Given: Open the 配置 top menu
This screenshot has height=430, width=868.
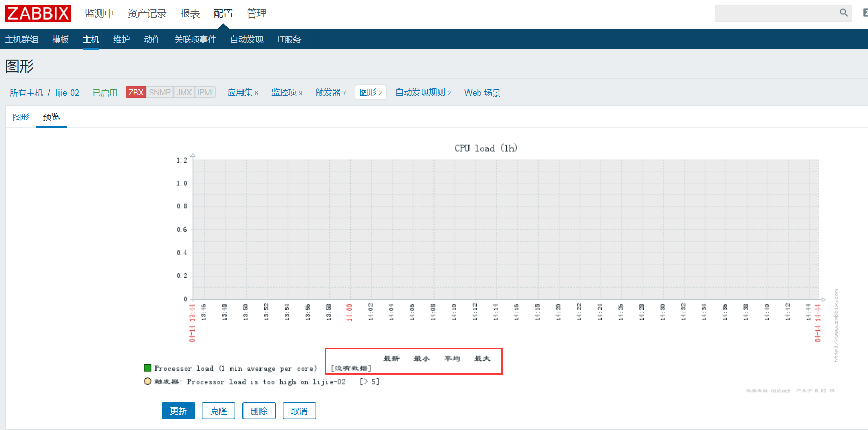Looking at the screenshot, I should coord(223,13).
